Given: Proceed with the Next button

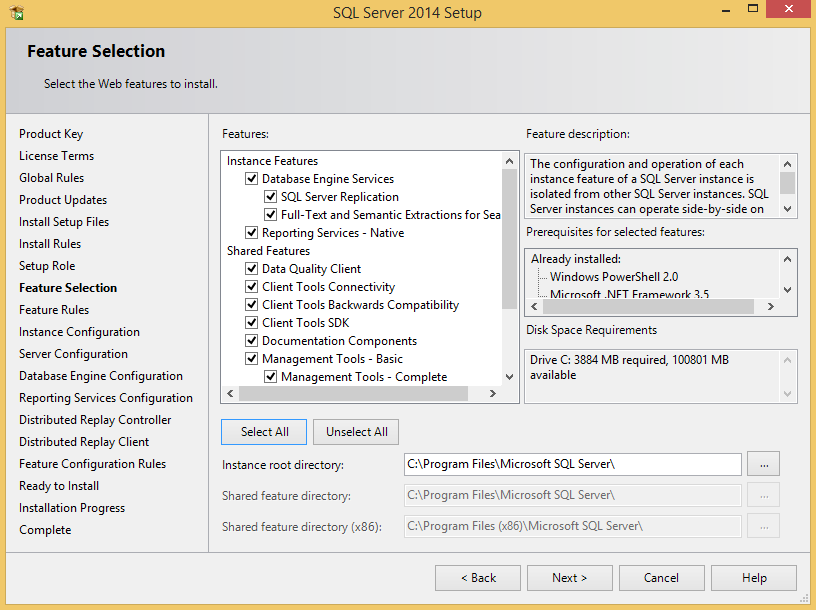Looking at the screenshot, I should (570, 578).
